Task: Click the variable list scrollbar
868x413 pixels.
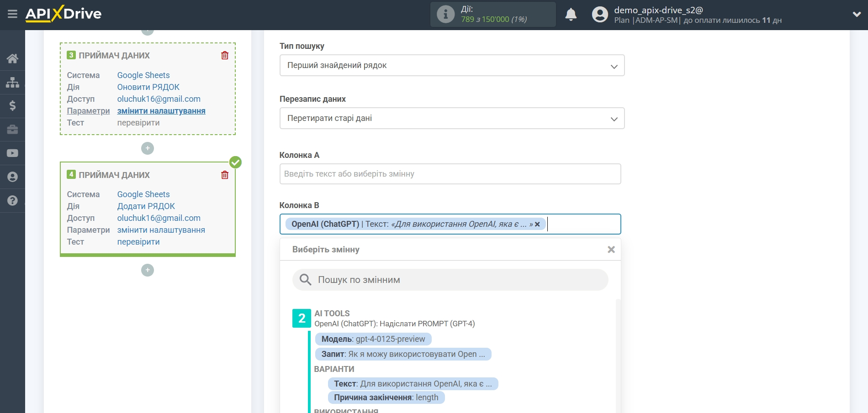Action: (x=618, y=356)
